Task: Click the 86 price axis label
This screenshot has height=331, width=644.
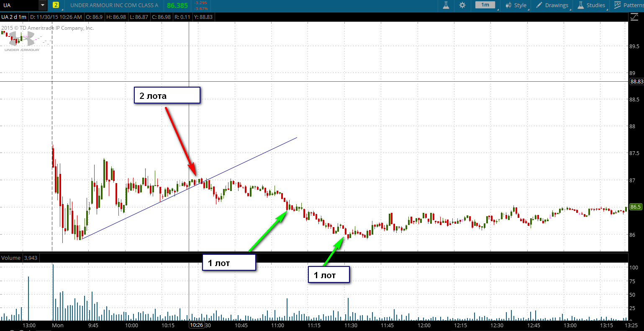Action: point(632,235)
